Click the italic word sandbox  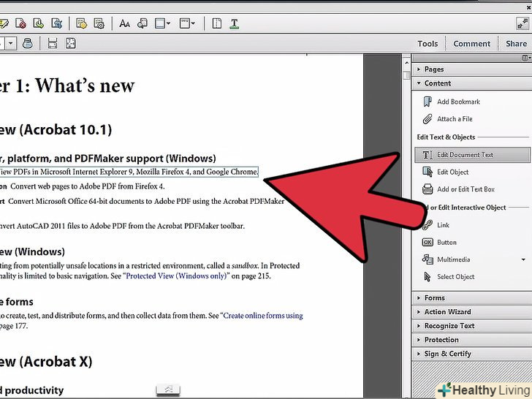click(x=245, y=266)
